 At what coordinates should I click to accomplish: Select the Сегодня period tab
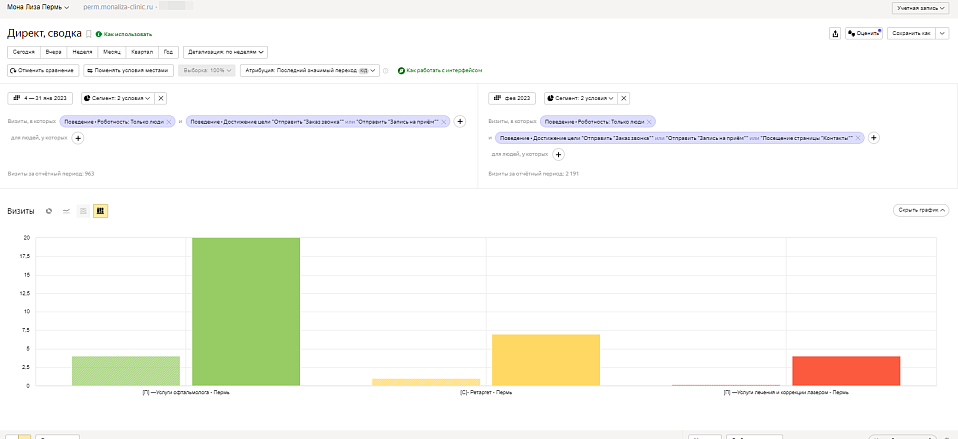pyautogui.click(x=24, y=53)
